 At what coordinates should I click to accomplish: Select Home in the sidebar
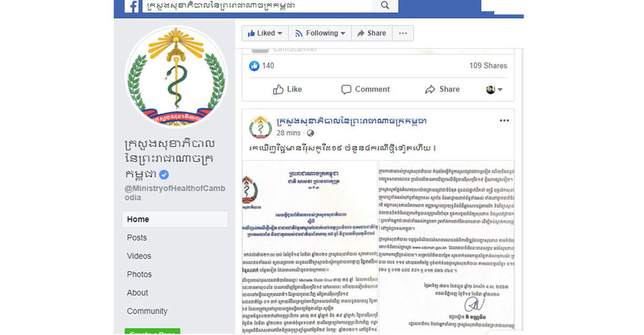coord(175,219)
